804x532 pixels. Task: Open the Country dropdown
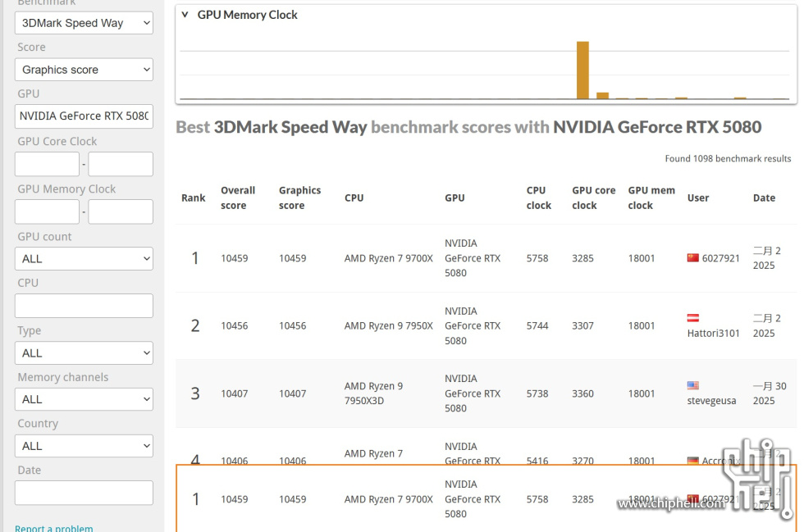click(84, 446)
